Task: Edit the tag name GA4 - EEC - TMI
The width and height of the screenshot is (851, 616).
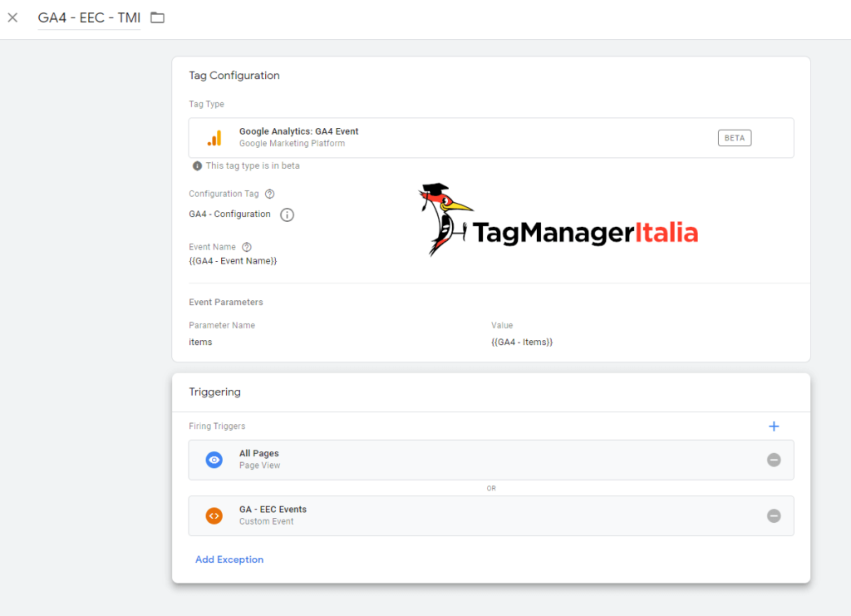Action: (x=89, y=18)
